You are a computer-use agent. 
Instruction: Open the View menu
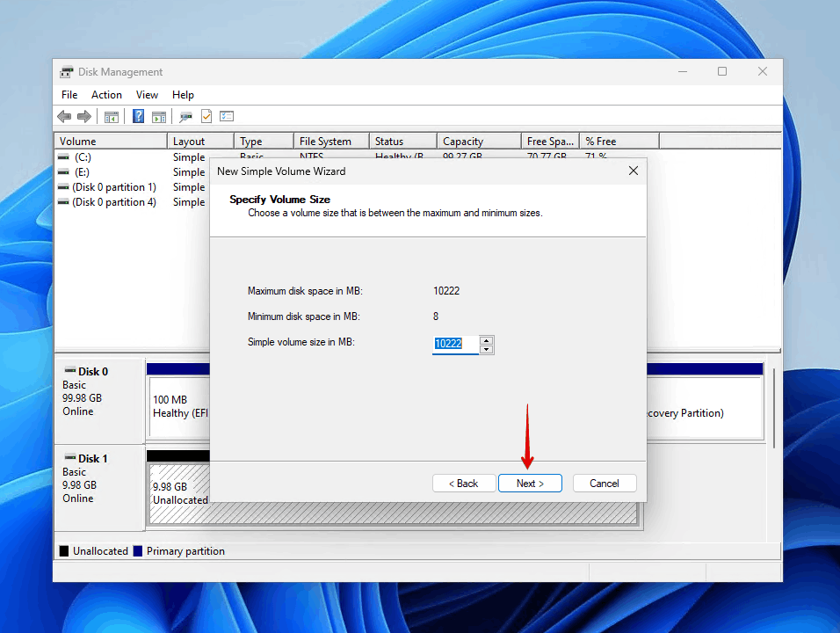pos(146,94)
